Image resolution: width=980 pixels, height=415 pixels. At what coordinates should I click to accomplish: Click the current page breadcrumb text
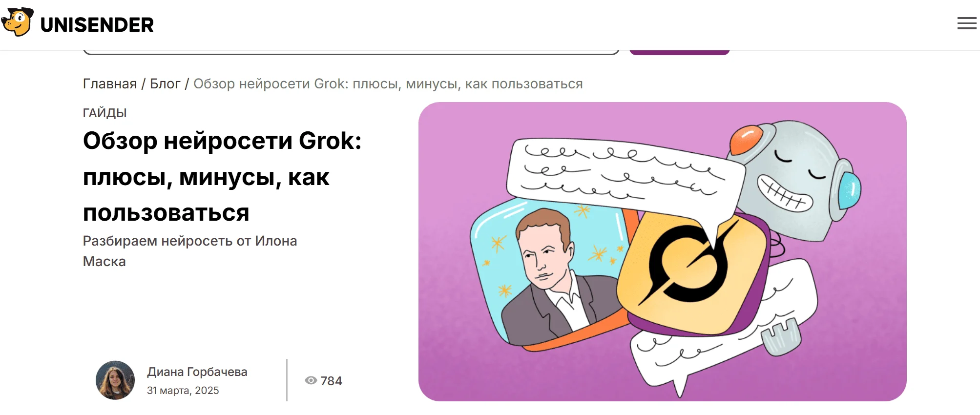(x=388, y=84)
